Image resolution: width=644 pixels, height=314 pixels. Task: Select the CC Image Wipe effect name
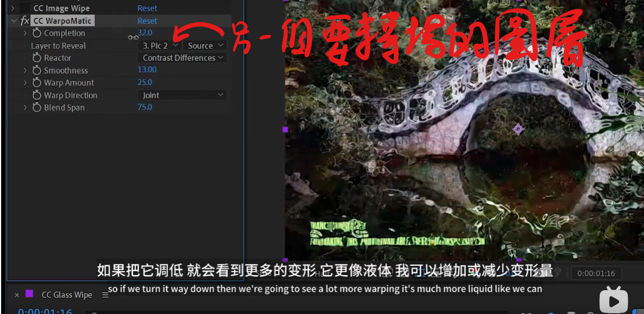point(61,8)
